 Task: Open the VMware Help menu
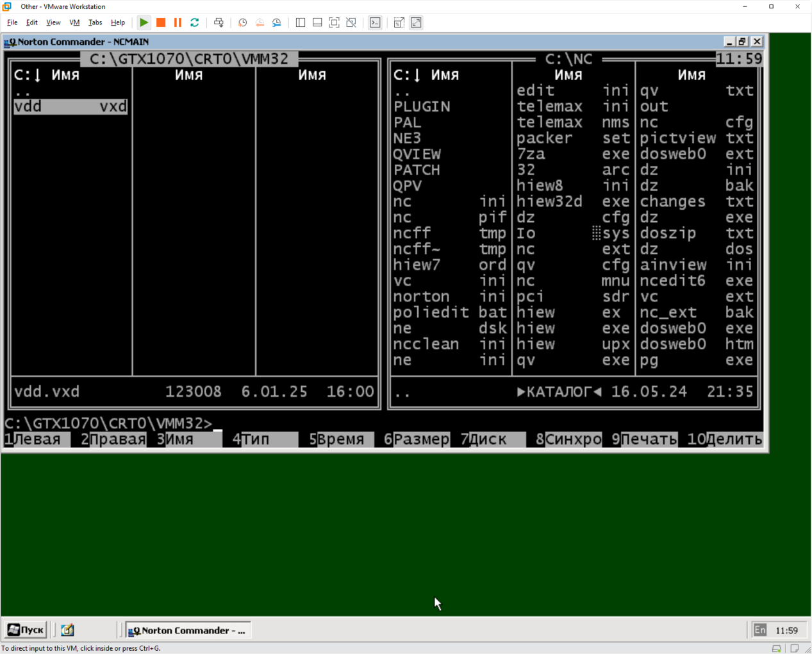[118, 22]
